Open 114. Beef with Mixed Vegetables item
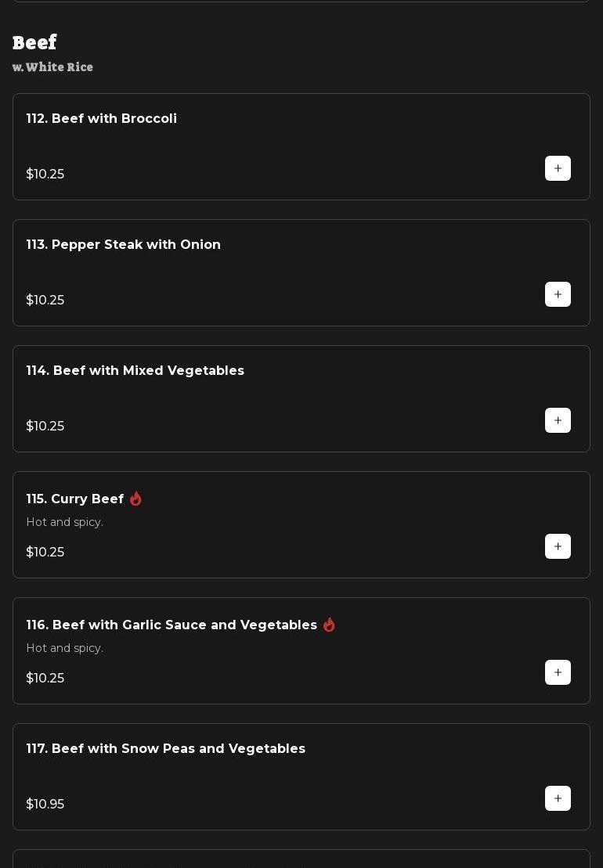 coord(135,371)
